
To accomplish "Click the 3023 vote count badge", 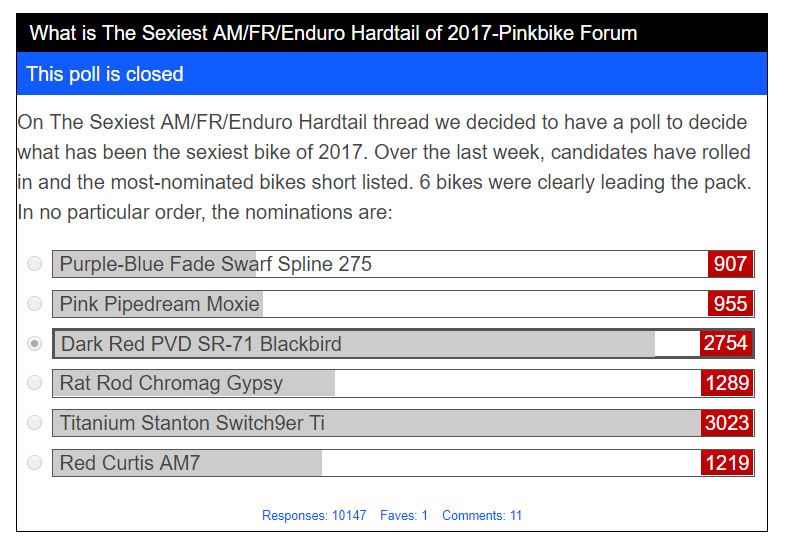I will point(727,423).
